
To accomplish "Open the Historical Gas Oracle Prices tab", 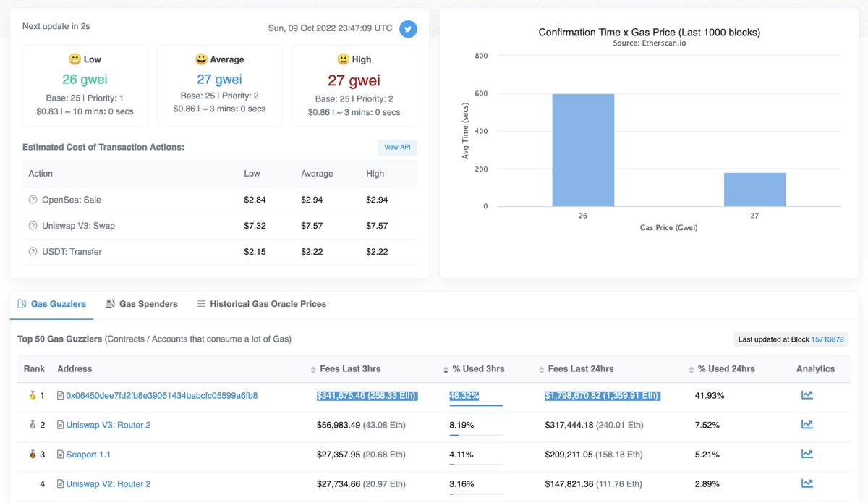I will 261,304.
